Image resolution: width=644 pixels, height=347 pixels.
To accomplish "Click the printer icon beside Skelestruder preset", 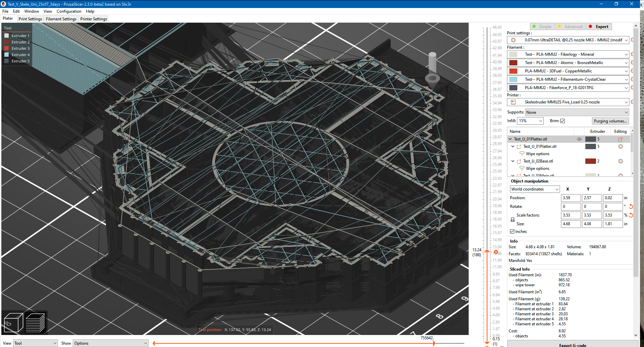I will click(513, 102).
